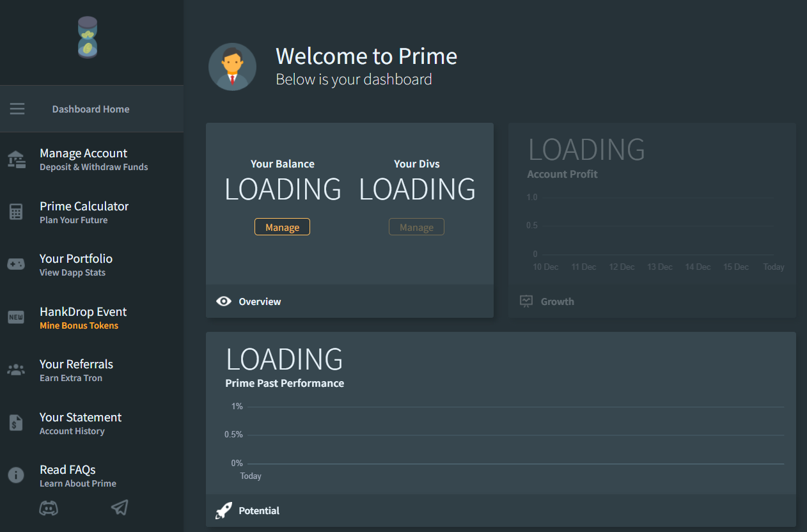Open Your Referrals menu item
Image resolution: width=807 pixels, height=532 pixels.
[x=91, y=370]
